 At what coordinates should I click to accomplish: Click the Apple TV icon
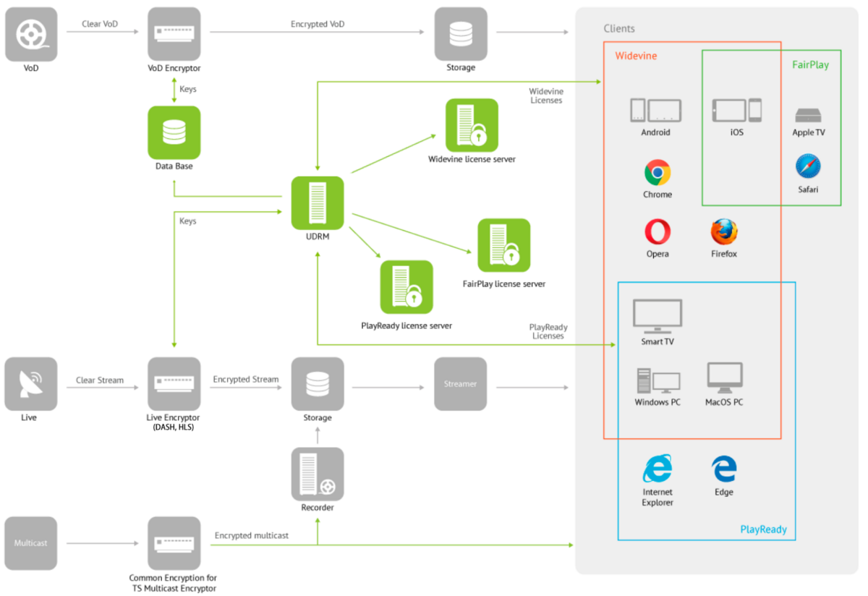[x=809, y=116]
